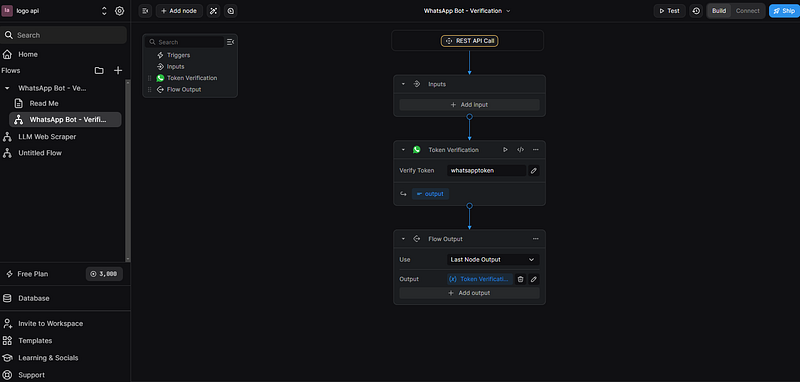Collapse the Token Verification node
This screenshot has height=382, width=800.
pyautogui.click(x=403, y=150)
